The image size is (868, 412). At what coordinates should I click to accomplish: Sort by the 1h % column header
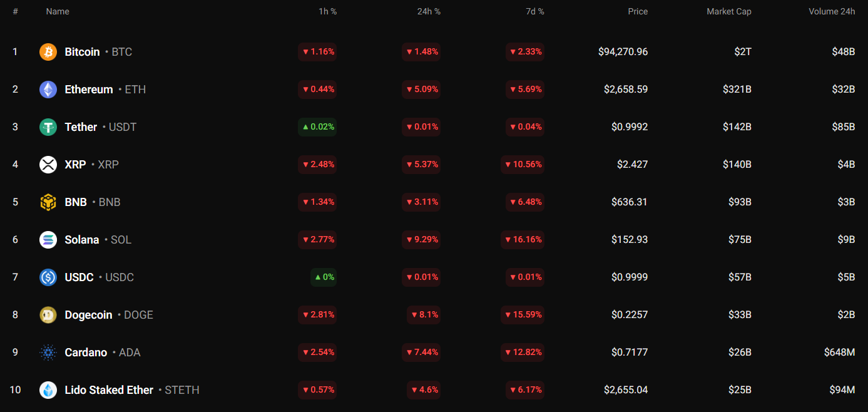coord(328,11)
